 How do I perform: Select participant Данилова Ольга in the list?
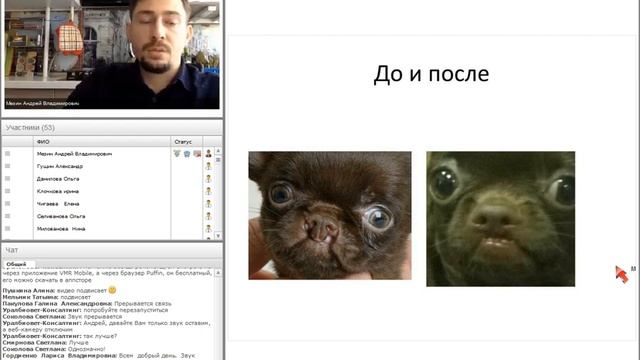[x=58, y=179]
